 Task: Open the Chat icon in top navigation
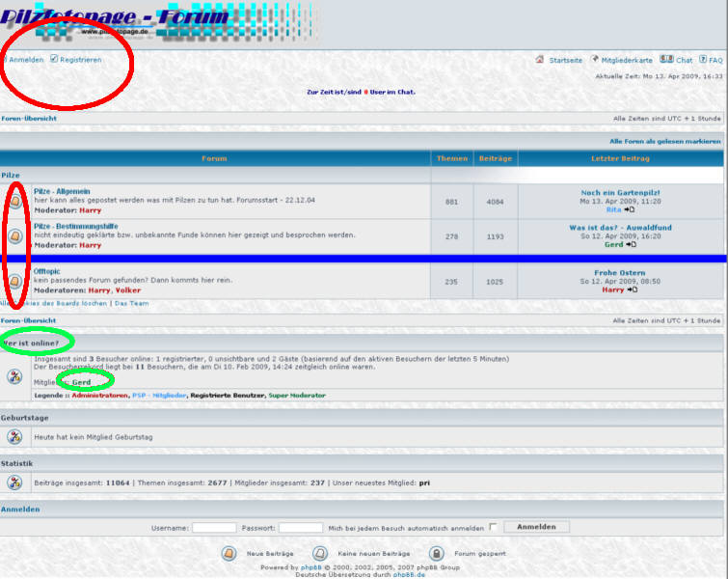(666, 60)
